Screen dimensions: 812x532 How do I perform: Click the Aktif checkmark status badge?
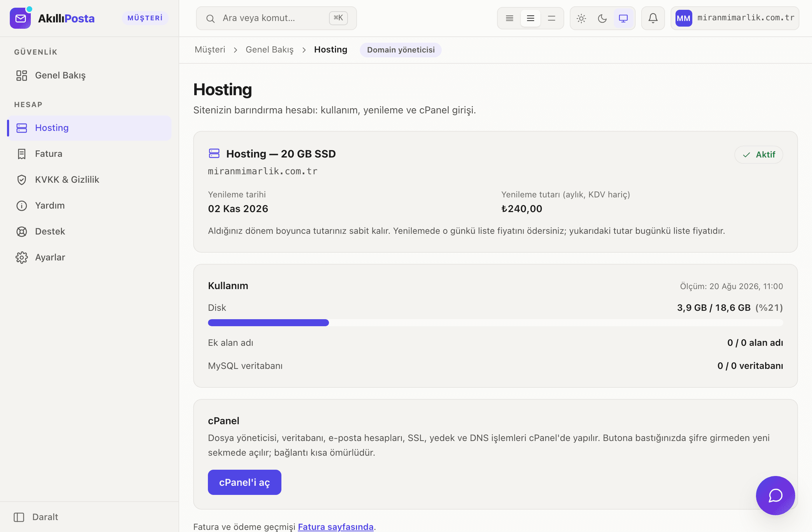(x=759, y=155)
